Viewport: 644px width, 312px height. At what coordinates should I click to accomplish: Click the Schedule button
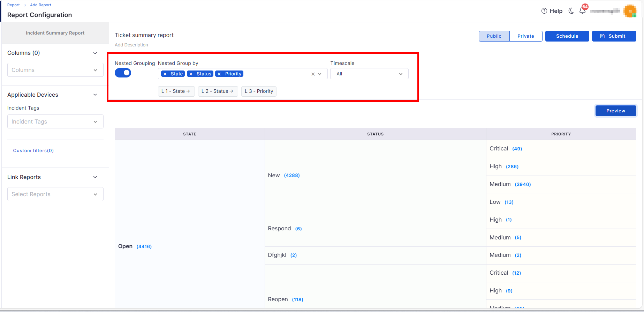(x=567, y=36)
